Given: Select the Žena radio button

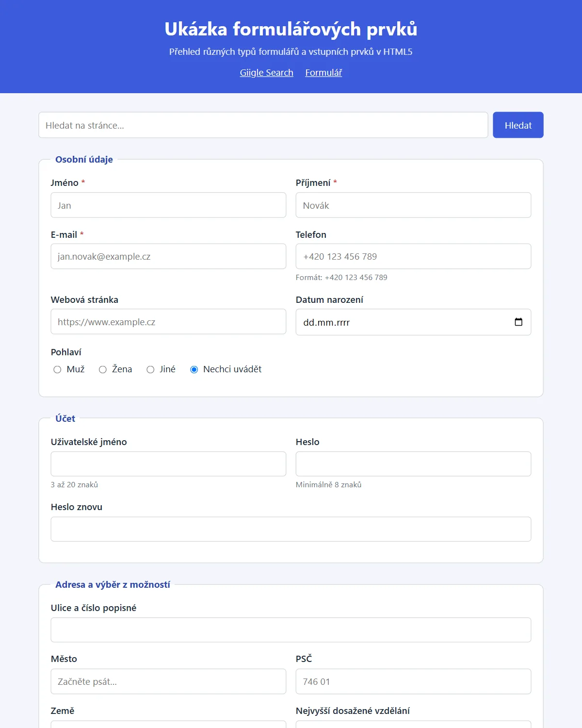Looking at the screenshot, I should (x=103, y=370).
